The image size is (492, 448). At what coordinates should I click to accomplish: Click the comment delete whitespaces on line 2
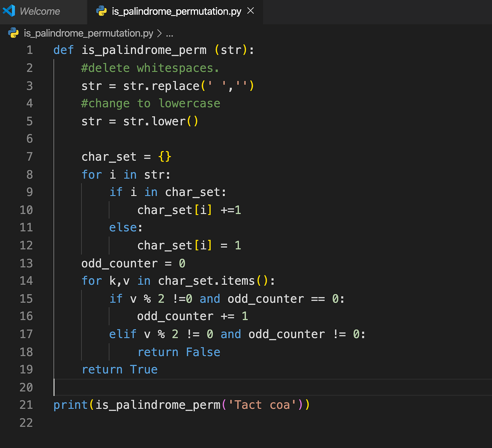coord(150,68)
